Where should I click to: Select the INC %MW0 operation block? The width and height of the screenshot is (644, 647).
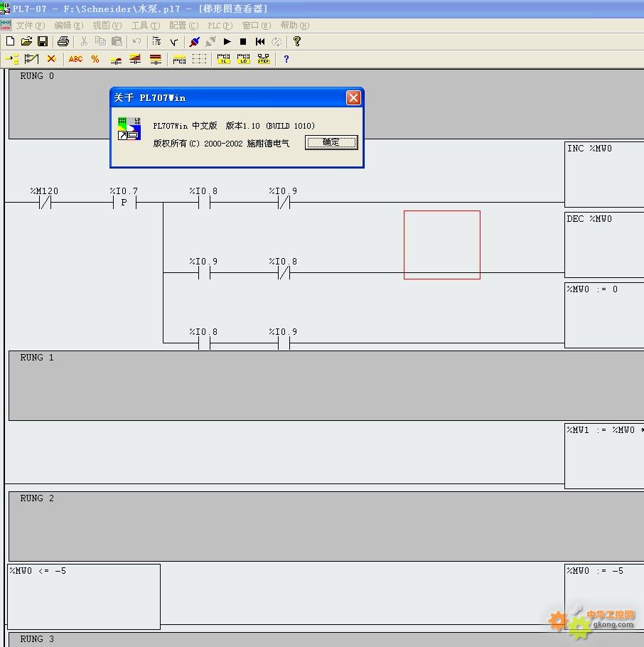(604, 174)
